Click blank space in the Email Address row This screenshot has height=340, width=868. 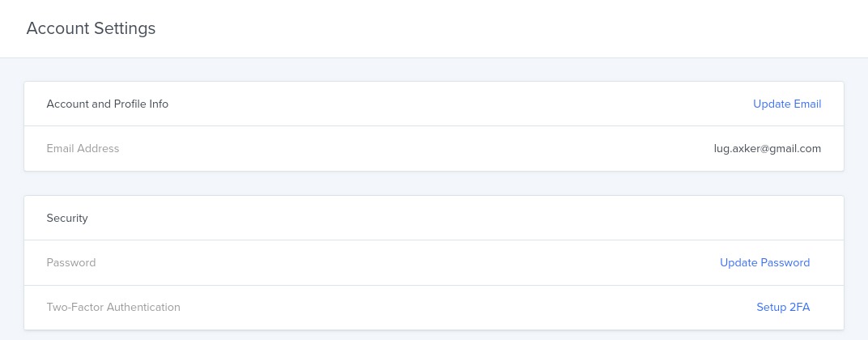(405, 148)
